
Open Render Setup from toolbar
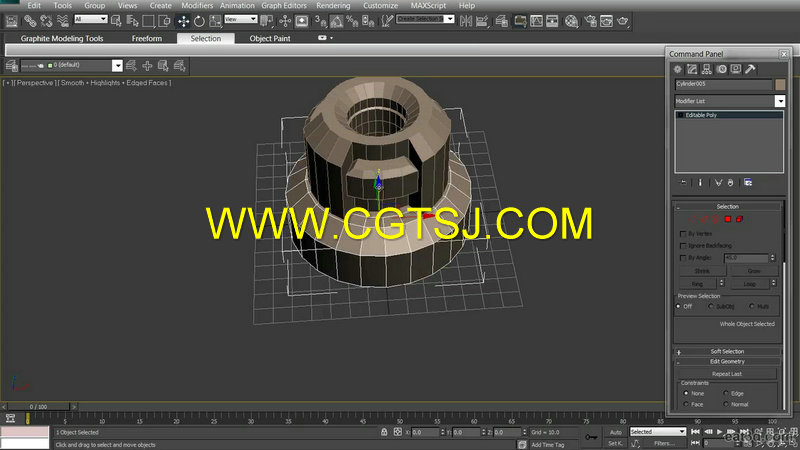point(590,21)
